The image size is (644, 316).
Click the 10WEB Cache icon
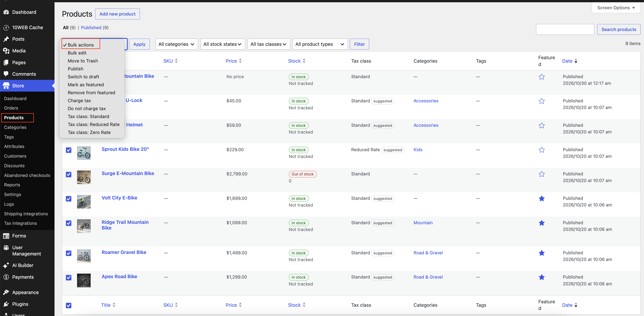(6, 27)
